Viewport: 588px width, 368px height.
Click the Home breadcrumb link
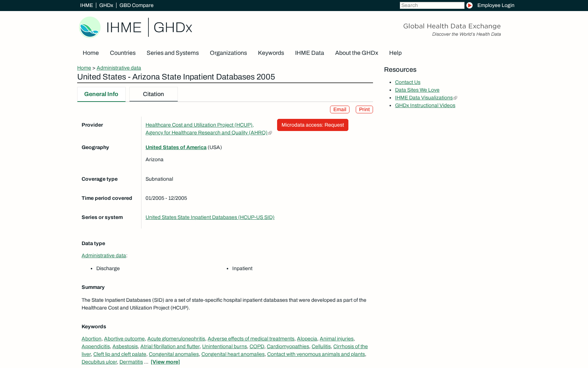[84, 68]
